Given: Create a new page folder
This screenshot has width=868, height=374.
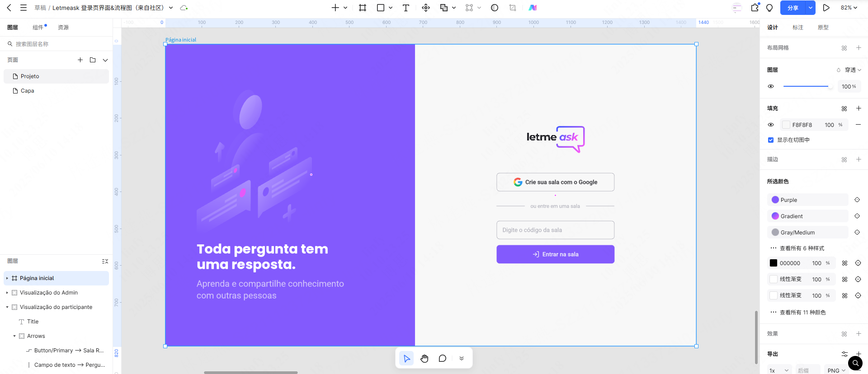Looking at the screenshot, I should pyautogui.click(x=93, y=60).
